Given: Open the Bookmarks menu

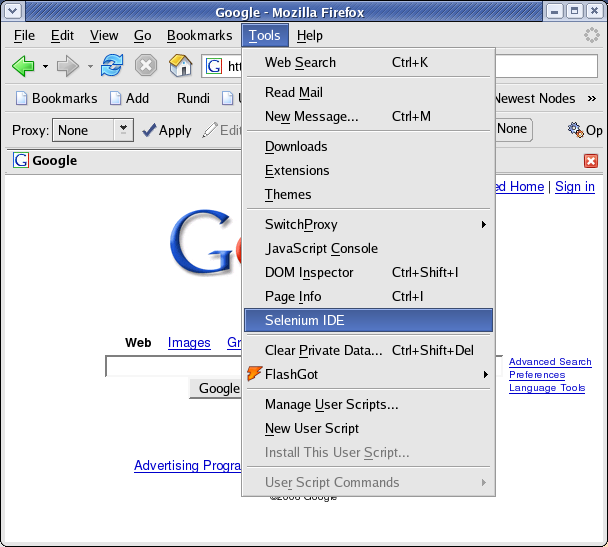Looking at the screenshot, I should coord(199,36).
